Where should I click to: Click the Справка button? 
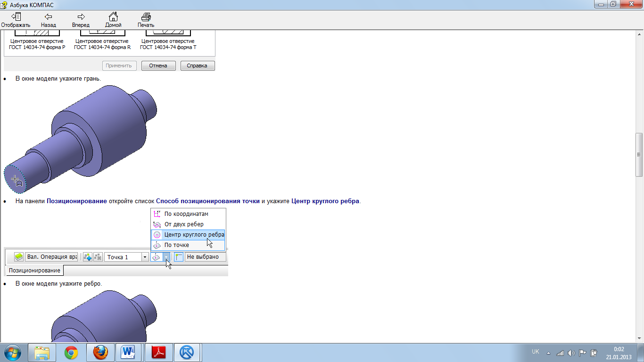[x=198, y=66]
